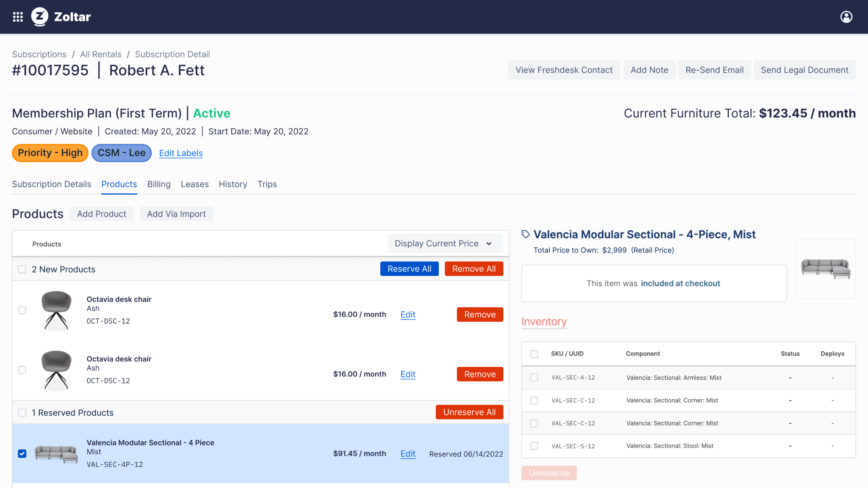Check the VAL-SEC-S-12 stool row checkbox
Image resolution: width=868 pixels, height=488 pixels.
coord(534,446)
